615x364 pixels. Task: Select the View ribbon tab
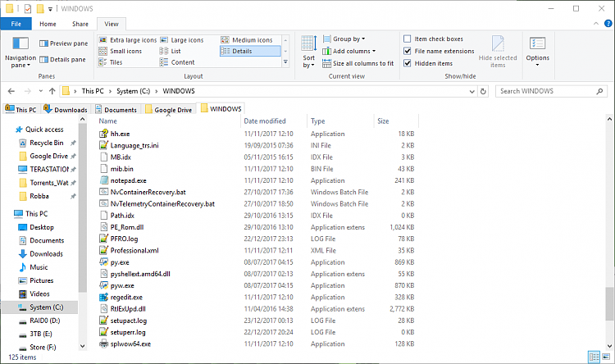tap(112, 24)
